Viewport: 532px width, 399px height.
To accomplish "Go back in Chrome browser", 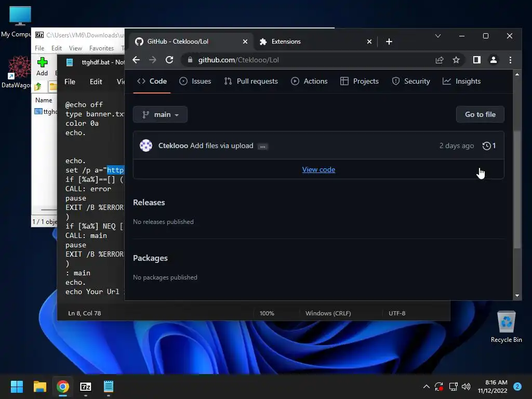I will coord(137,60).
